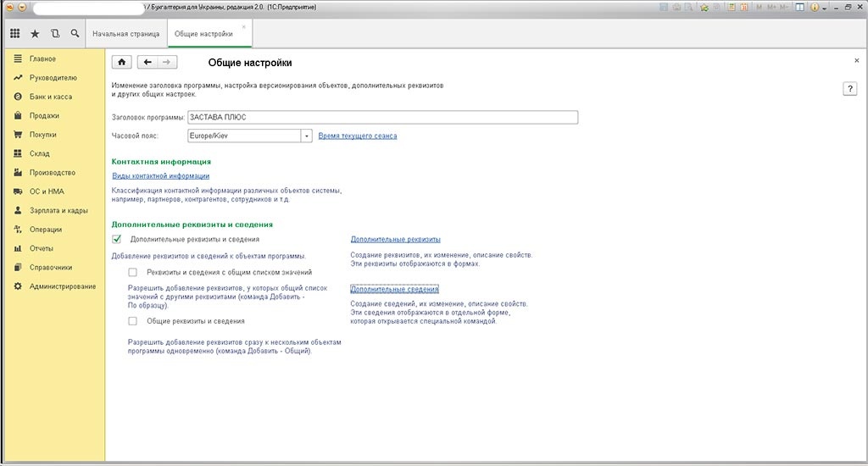Click the add-to-favorites star icon in title bar
The width and height of the screenshot is (868, 466).
[704, 7]
